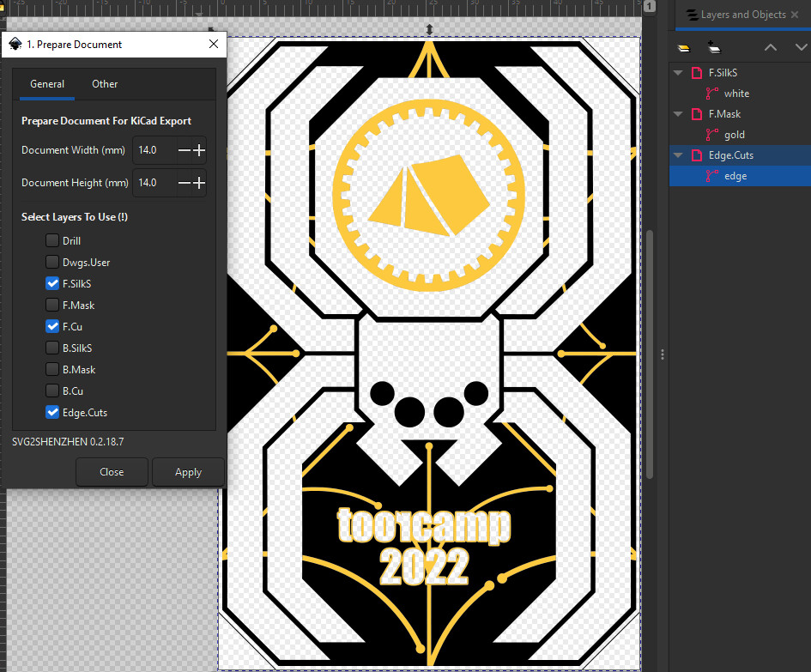The height and width of the screenshot is (672, 811).
Task: Move selection up with the up arrow
Action: tap(771, 47)
